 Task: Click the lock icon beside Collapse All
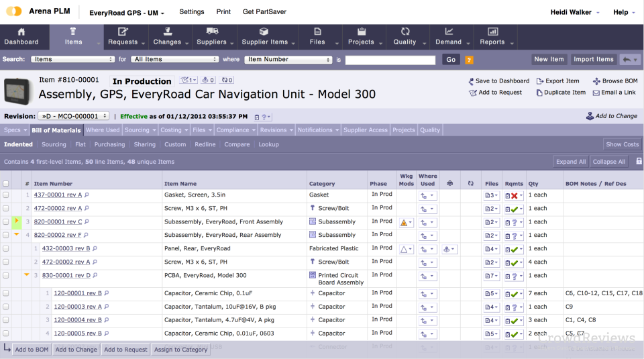point(639,162)
